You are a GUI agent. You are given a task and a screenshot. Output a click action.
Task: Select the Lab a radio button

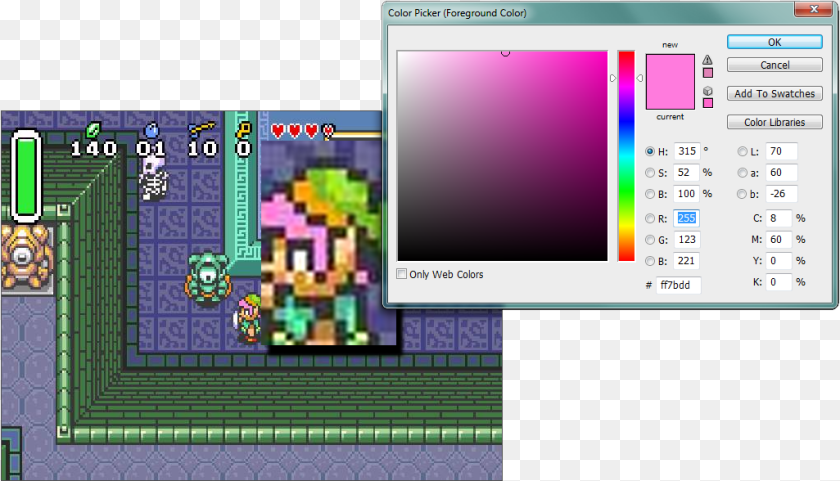(x=742, y=172)
